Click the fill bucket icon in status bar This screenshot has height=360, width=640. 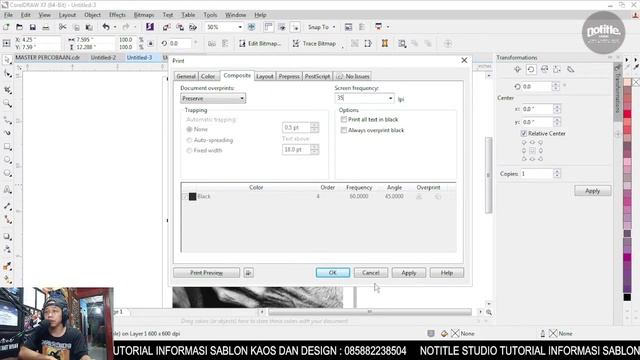pos(444,334)
